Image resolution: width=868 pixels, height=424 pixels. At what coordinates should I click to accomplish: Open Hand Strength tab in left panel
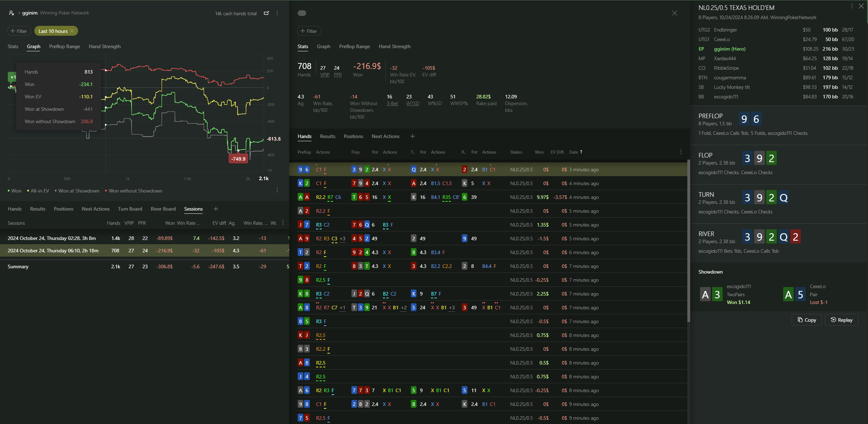tap(105, 46)
